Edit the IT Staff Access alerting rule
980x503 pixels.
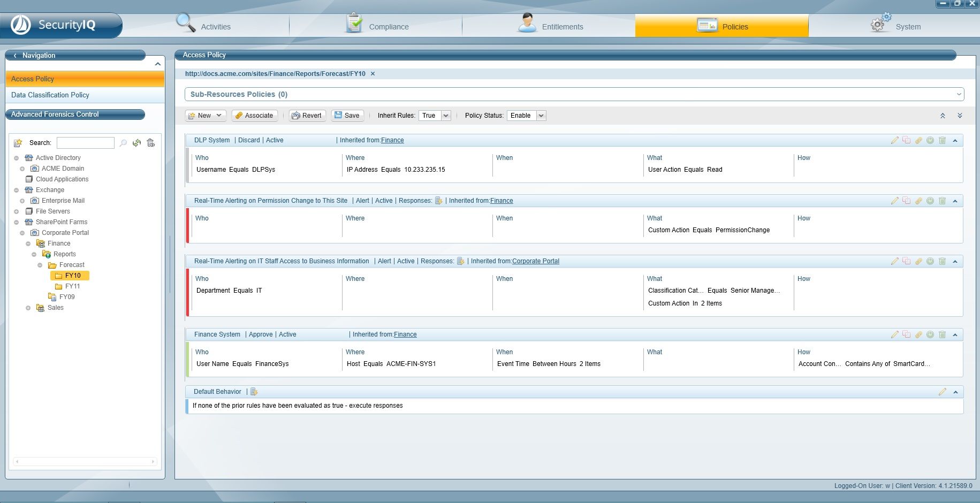tap(894, 261)
